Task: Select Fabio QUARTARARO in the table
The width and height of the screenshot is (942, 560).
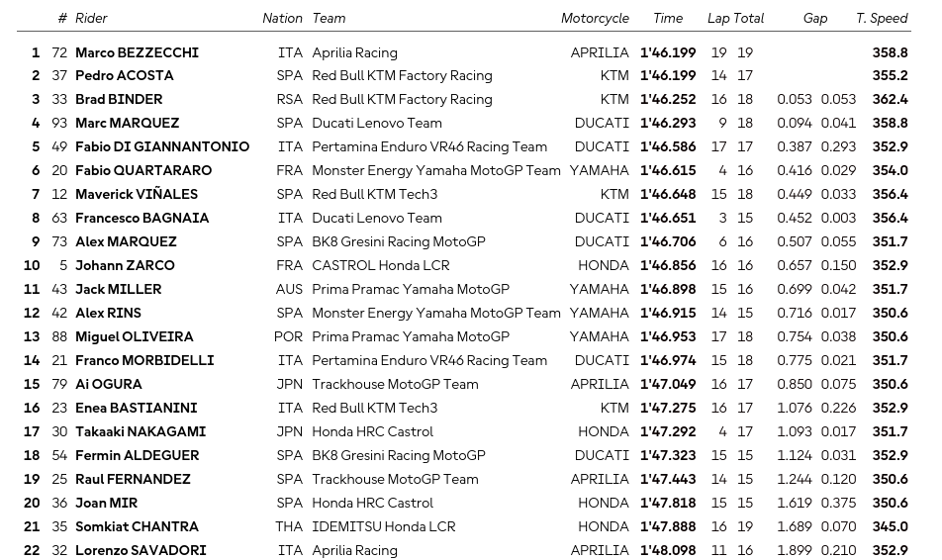Action: 143,170
